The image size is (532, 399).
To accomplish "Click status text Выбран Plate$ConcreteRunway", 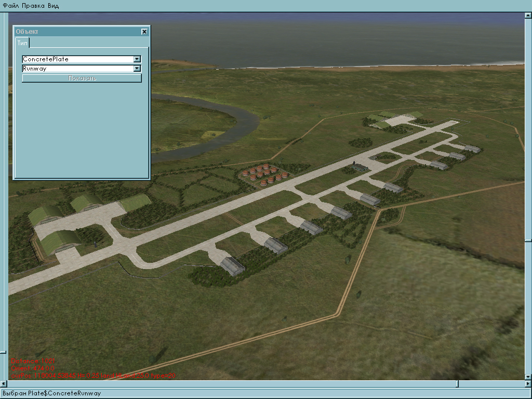I will [51, 393].
